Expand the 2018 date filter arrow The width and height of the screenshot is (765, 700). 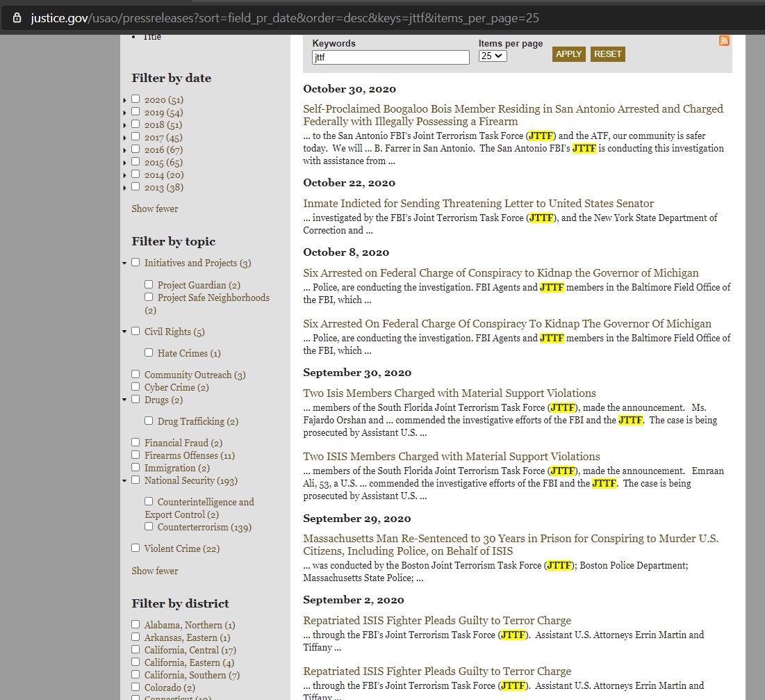point(125,125)
